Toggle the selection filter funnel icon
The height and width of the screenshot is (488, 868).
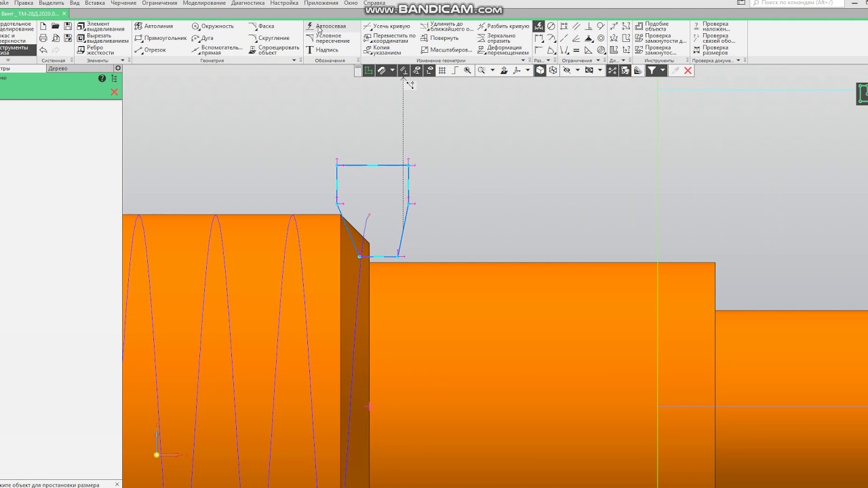(652, 70)
